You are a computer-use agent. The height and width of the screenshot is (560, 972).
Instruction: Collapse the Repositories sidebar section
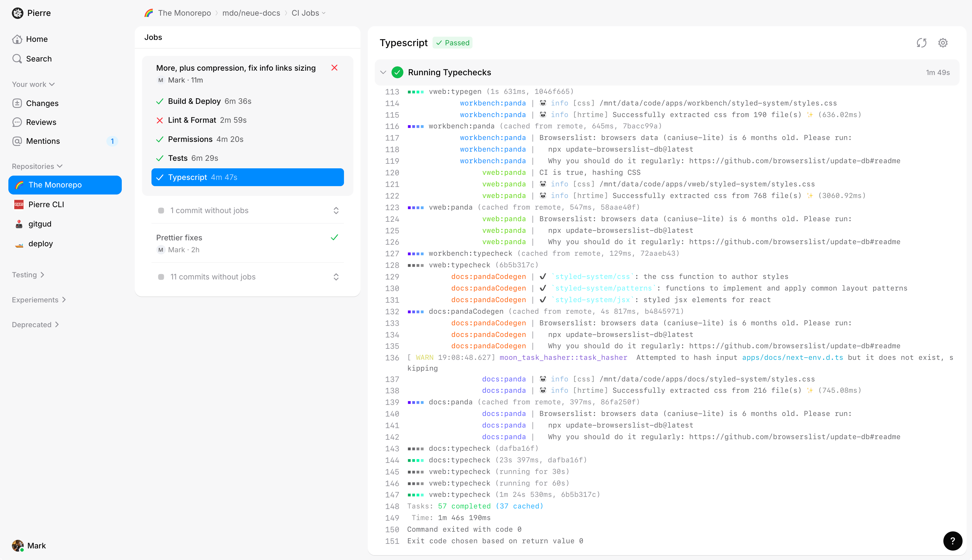click(x=37, y=166)
